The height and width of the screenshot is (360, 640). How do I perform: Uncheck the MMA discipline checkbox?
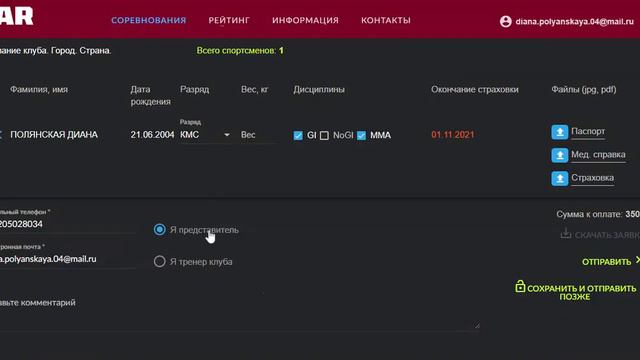point(361,136)
